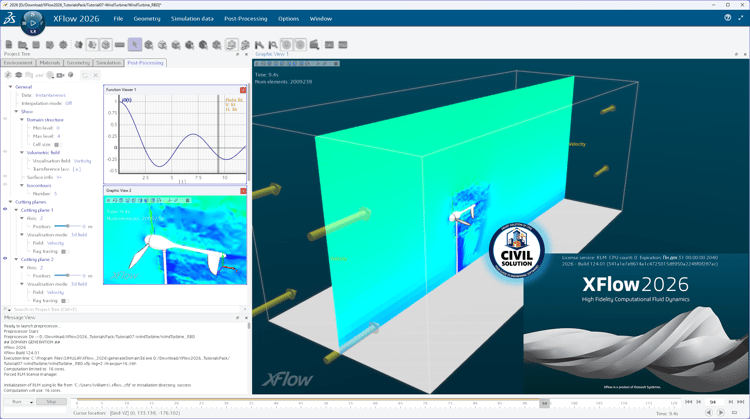Jump to first frame playback icon
This screenshot has height=419, width=750.
689,402
